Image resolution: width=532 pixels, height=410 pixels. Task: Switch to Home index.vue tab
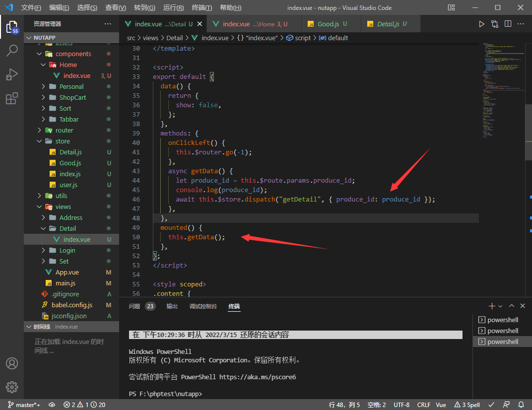[x=254, y=24]
